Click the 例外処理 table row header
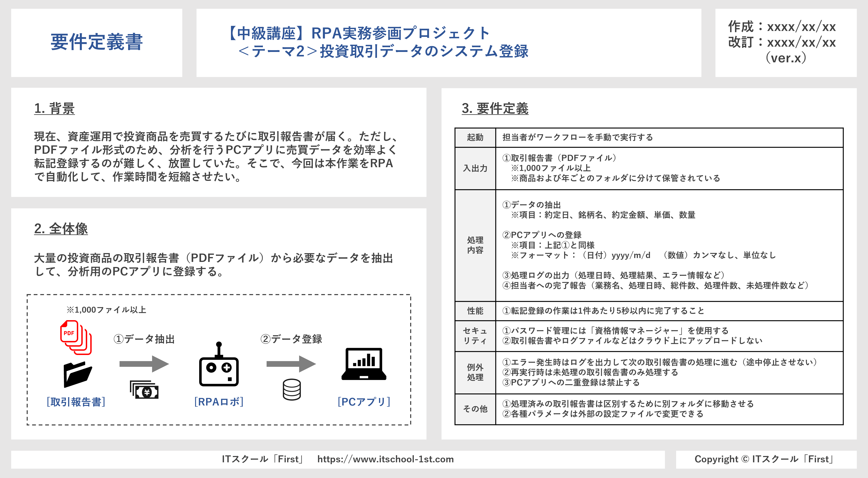The image size is (868, 478). [475, 372]
